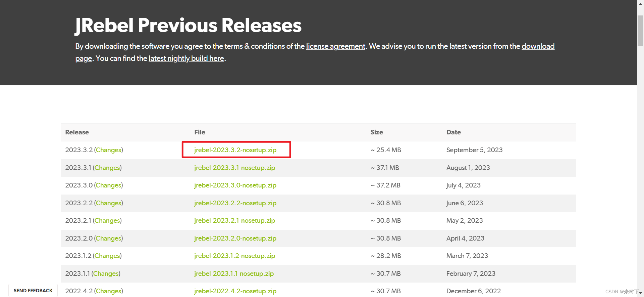
Task: Select the size ~ 28.2 MB
Action: [386, 256]
